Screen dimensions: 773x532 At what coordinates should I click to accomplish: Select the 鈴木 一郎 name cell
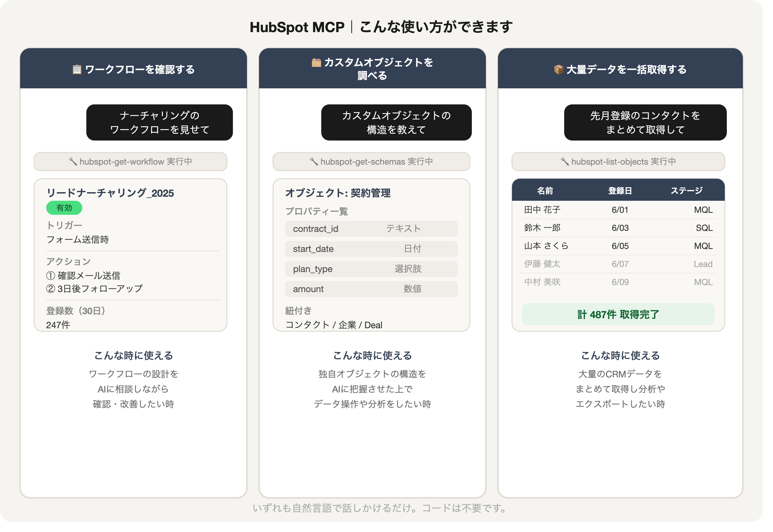(542, 228)
